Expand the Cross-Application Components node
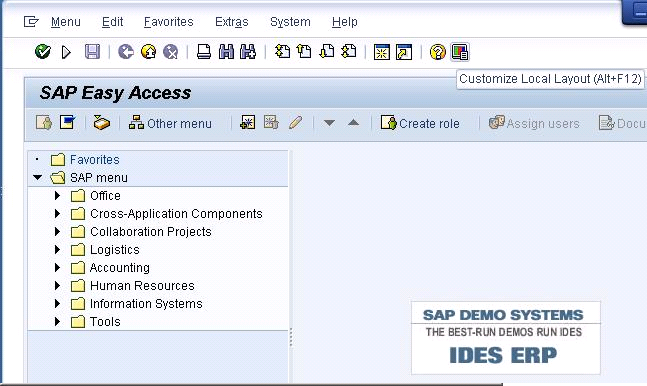Viewport: 647px width, 386px height. click(x=57, y=213)
